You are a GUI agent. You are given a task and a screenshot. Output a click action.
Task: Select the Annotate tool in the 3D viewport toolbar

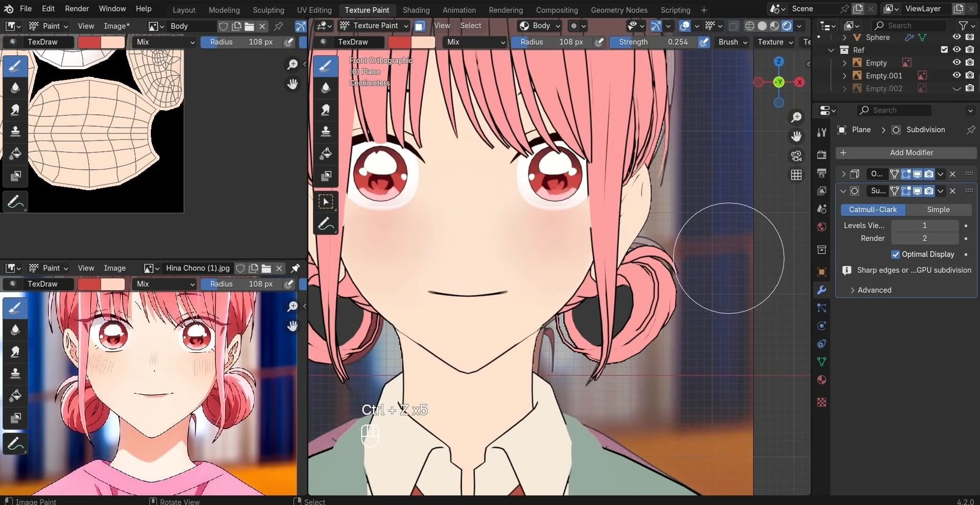(x=326, y=224)
